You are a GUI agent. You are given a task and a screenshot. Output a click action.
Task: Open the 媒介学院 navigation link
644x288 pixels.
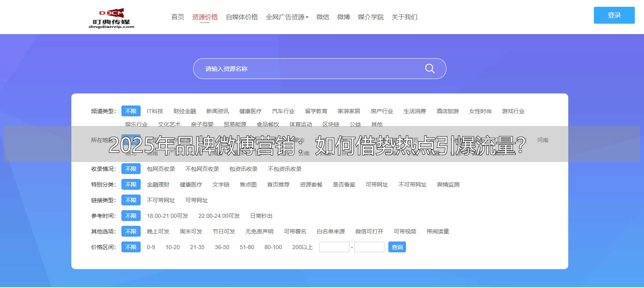371,17
